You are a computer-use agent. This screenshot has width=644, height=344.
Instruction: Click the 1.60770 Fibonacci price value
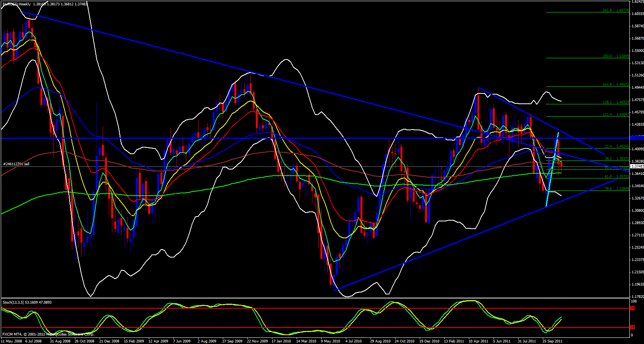point(622,11)
